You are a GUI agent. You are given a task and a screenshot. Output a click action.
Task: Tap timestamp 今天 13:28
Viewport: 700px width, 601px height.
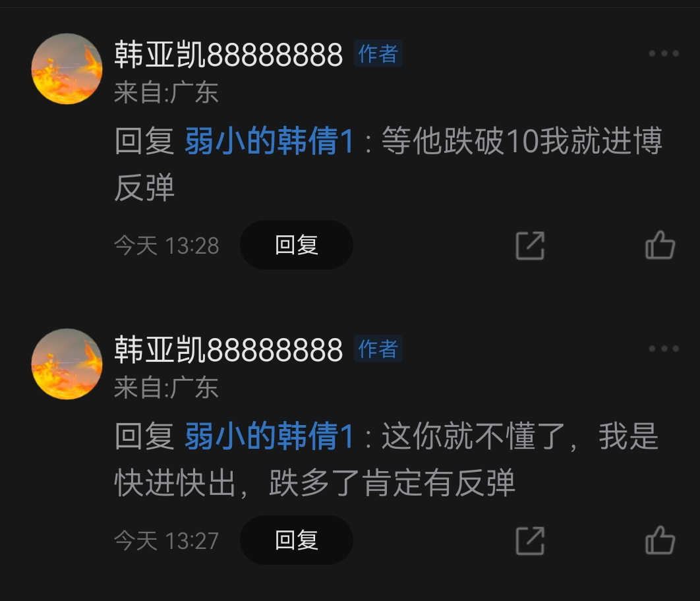point(167,245)
